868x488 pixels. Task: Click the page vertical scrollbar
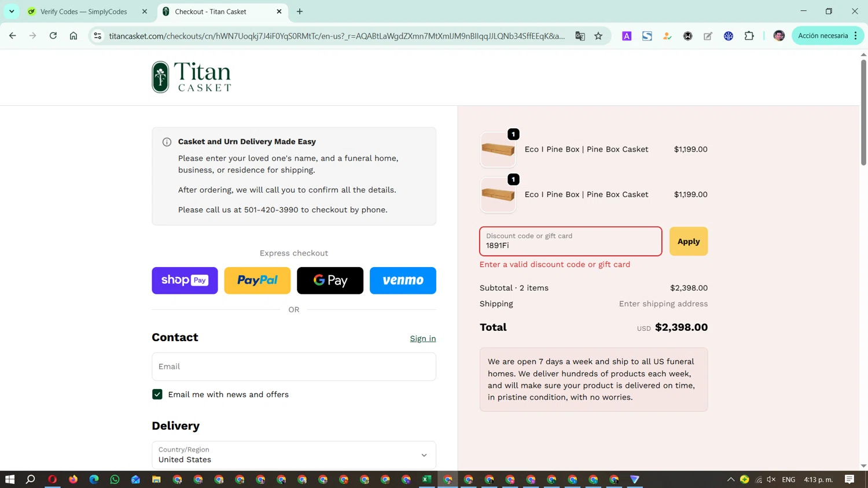863,112
